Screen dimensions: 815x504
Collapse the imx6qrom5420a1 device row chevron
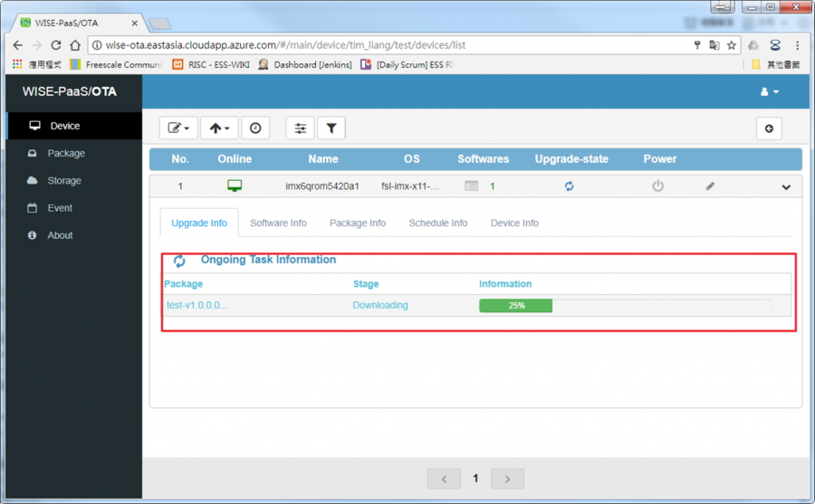(785, 187)
